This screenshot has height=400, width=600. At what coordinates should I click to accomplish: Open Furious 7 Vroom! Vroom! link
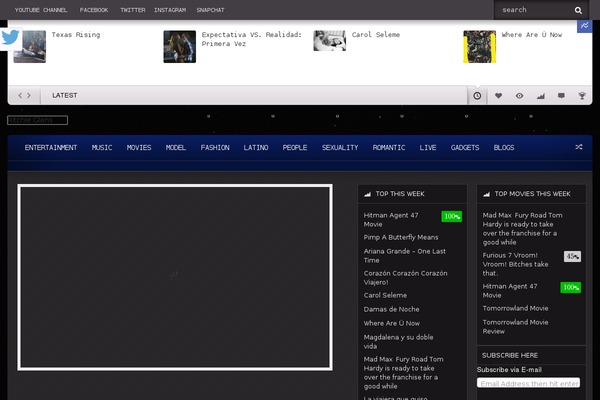click(x=515, y=264)
